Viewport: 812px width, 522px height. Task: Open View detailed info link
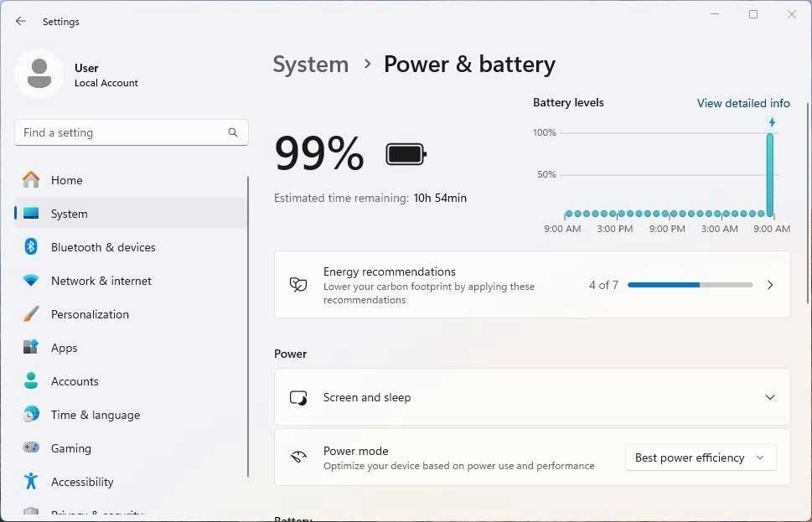(x=743, y=103)
